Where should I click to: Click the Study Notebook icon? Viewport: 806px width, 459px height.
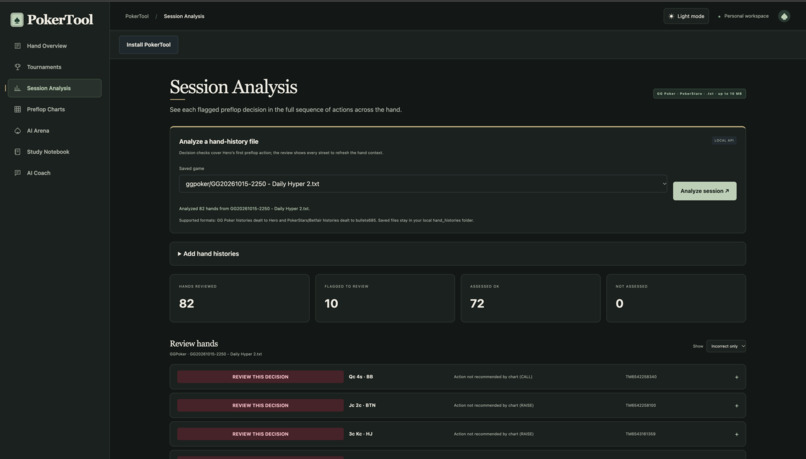[x=17, y=152]
